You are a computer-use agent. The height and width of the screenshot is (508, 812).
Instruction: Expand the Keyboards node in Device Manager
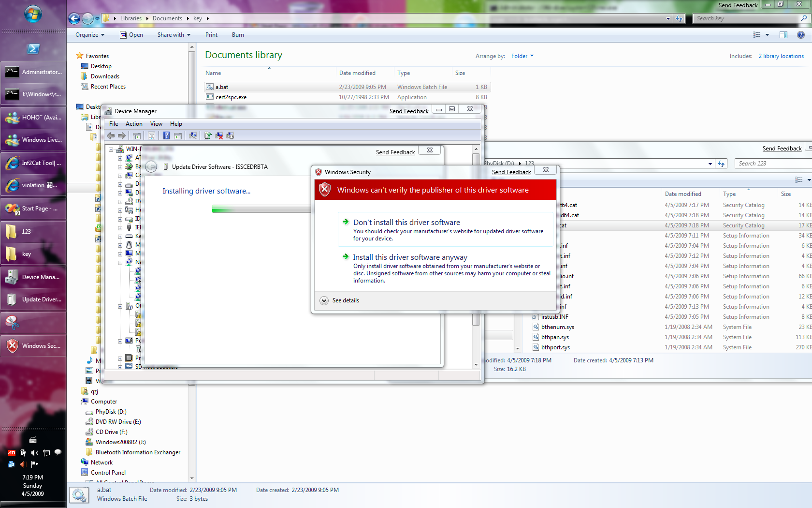coord(120,237)
